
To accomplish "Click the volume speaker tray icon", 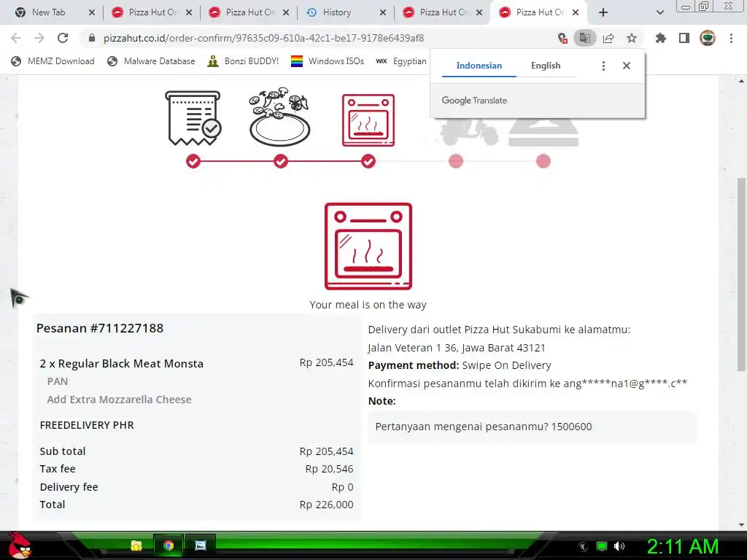I will tap(619, 546).
